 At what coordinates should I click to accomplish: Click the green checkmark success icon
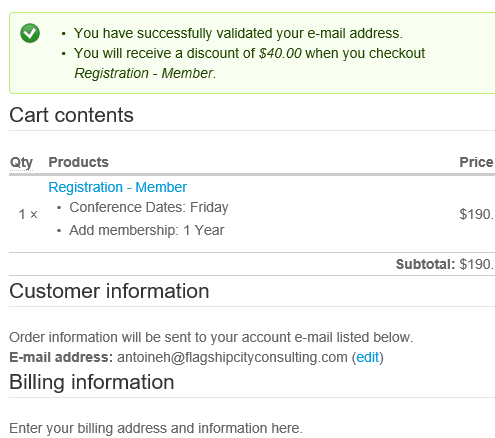(30, 33)
